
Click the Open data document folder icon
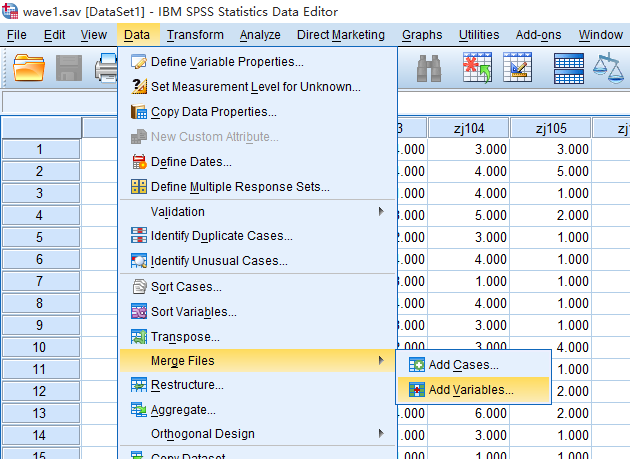coord(30,68)
